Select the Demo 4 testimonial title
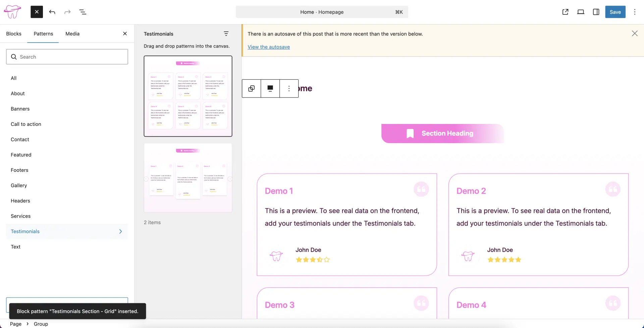This screenshot has width=644, height=328. click(x=471, y=305)
